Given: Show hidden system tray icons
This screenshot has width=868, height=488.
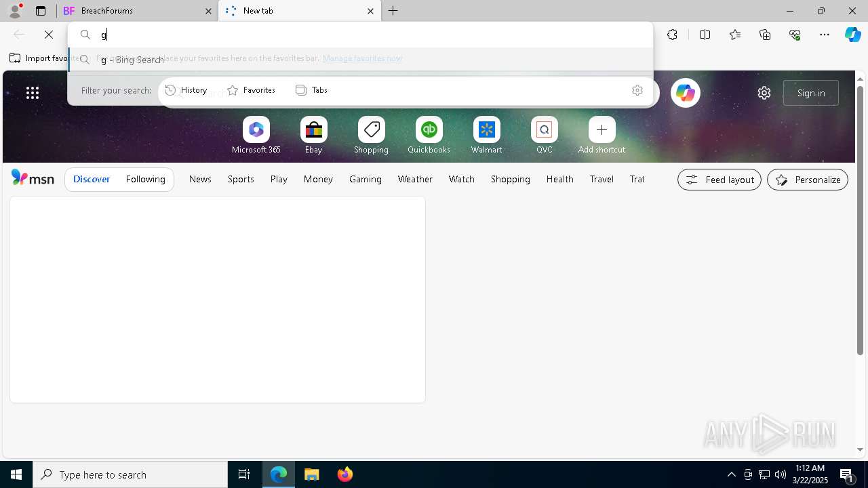Looking at the screenshot, I should click(732, 474).
